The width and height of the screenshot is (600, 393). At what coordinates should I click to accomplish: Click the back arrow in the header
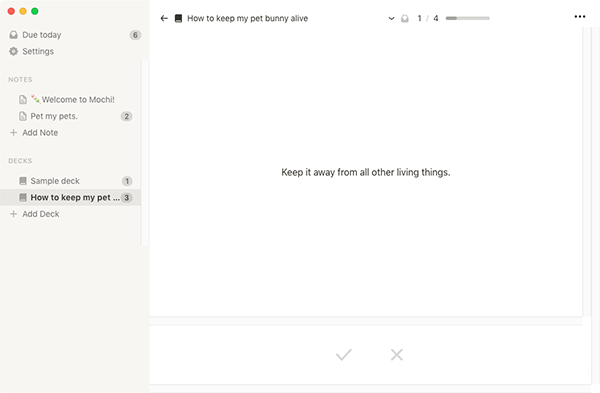(x=164, y=18)
